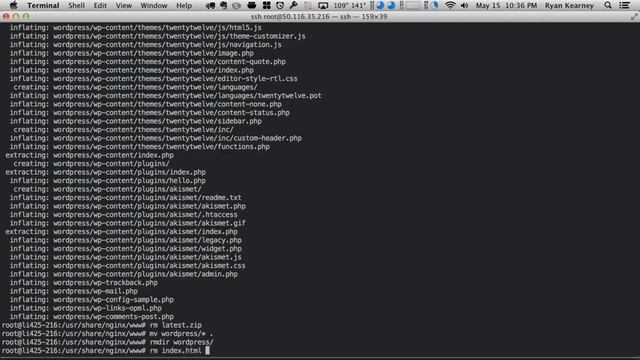This screenshot has height=360, width=640.
Task: Click the AirPlay display icon
Action: click(x=323, y=5)
